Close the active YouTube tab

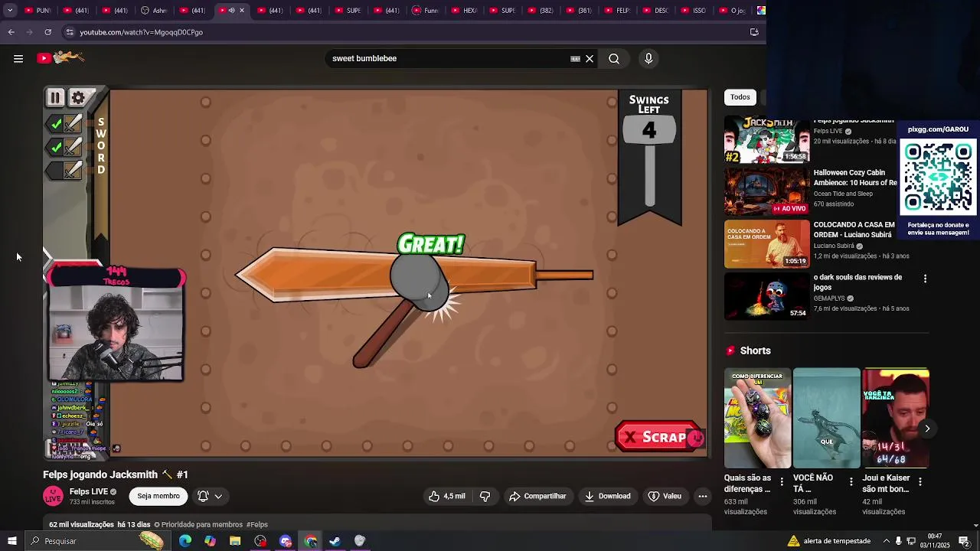(242, 11)
